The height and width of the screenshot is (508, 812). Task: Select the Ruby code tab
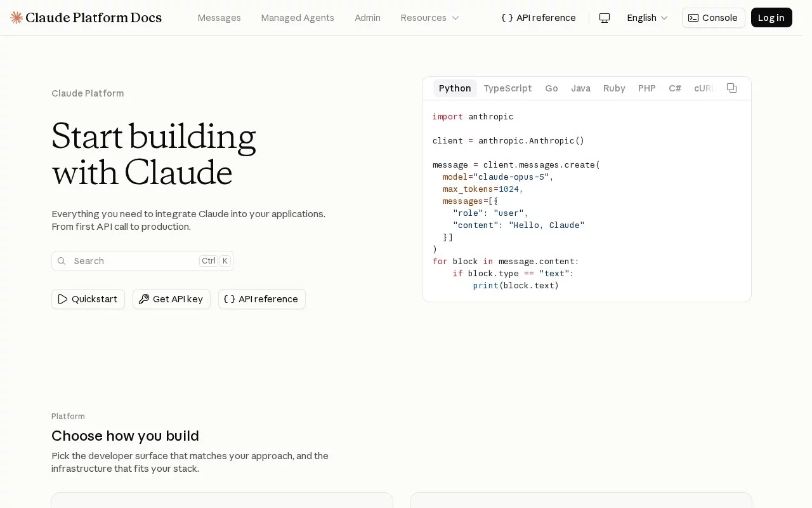614,88
